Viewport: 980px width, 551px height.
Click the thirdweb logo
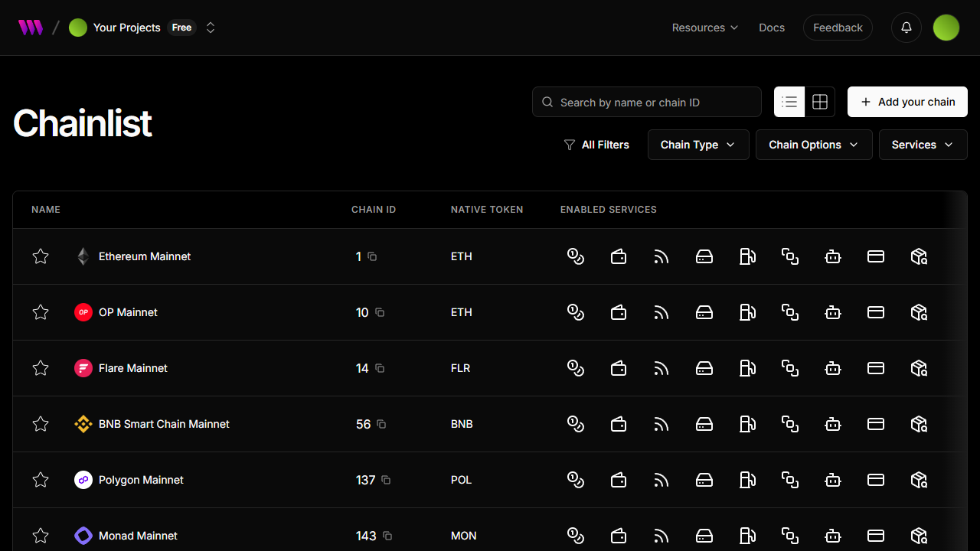[31, 28]
